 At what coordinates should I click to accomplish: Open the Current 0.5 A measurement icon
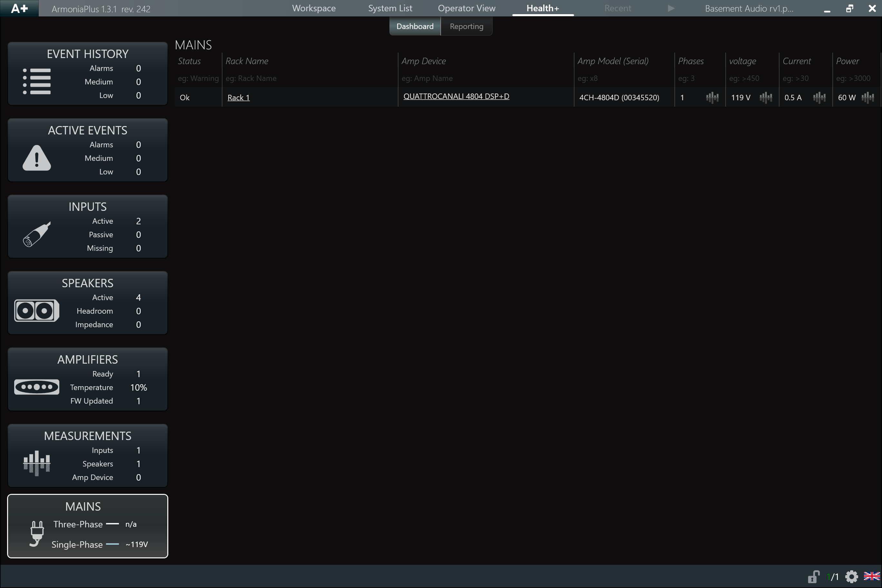coord(819,97)
